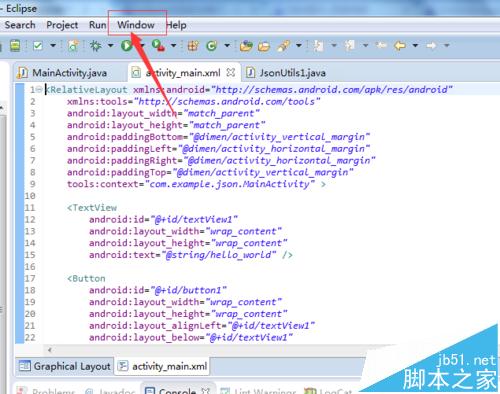This screenshot has width=500, height=394.
Task: Click the Console tab icon
Action: (150, 391)
